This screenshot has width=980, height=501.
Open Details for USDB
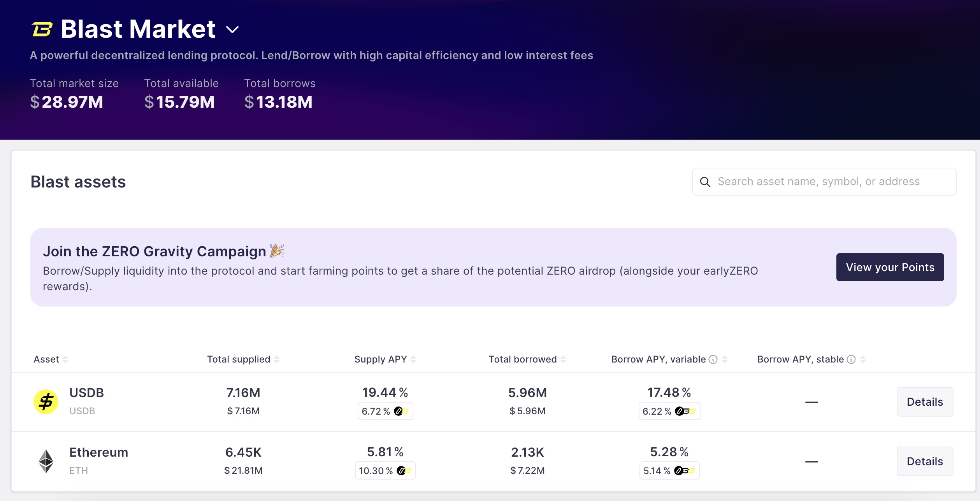point(925,402)
